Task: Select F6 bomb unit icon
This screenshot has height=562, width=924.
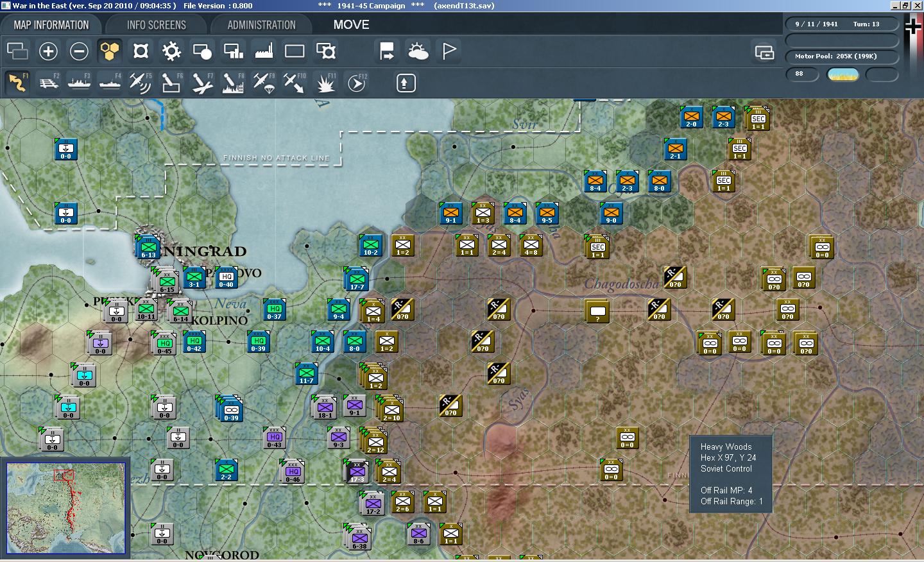Action: pos(171,83)
